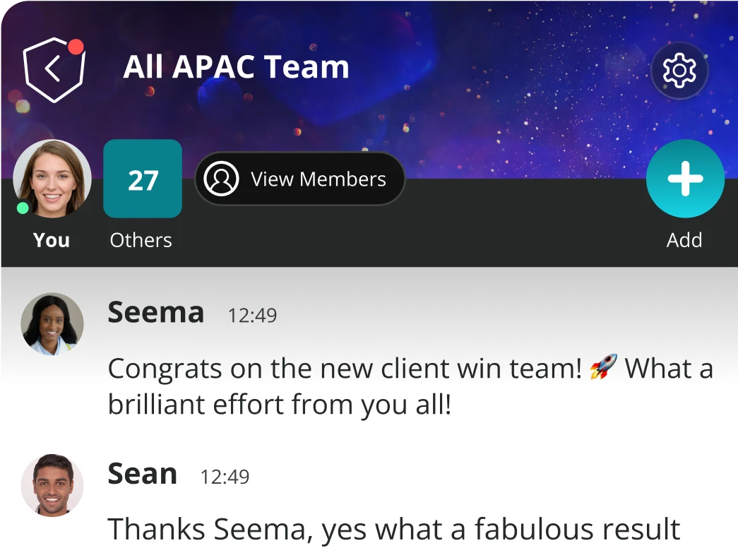
Task: Click the person icon in View Members
Action: (x=221, y=179)
